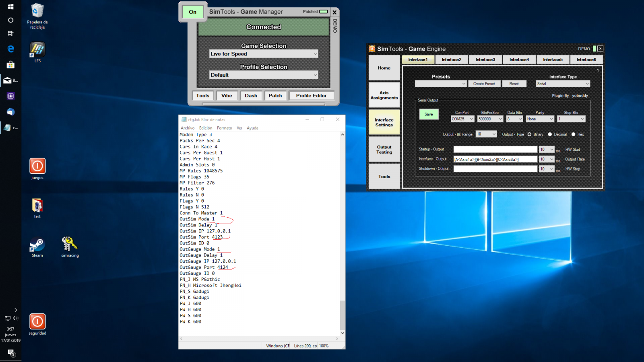Close the SimTools Game Manager window
The height and width of the screenshot is (362, 644).
click(334, 12)
